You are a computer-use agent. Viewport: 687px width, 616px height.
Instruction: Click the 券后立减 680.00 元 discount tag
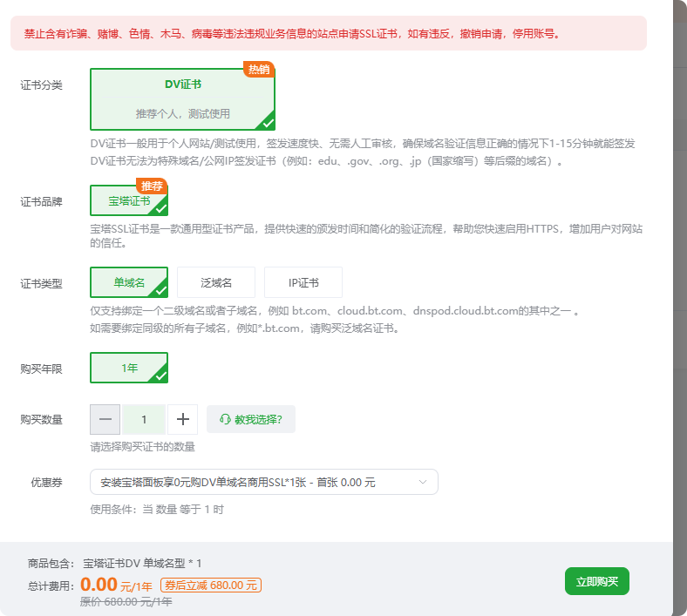coord(211,586)
